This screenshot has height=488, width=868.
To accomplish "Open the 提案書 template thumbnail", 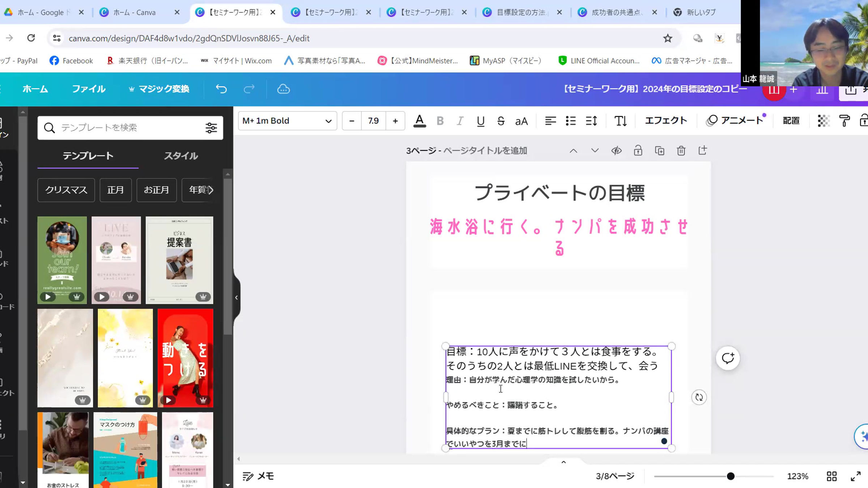I will coord(179,260).
